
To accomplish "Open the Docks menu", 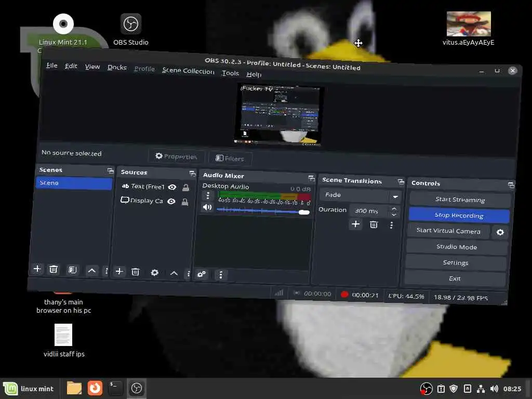I will [x=117, y=68].
